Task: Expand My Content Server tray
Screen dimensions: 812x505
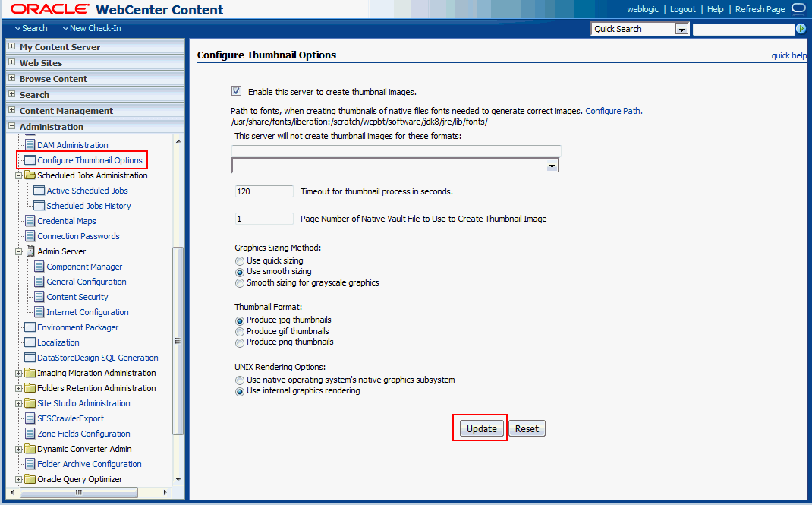Action: coord(12,46)
